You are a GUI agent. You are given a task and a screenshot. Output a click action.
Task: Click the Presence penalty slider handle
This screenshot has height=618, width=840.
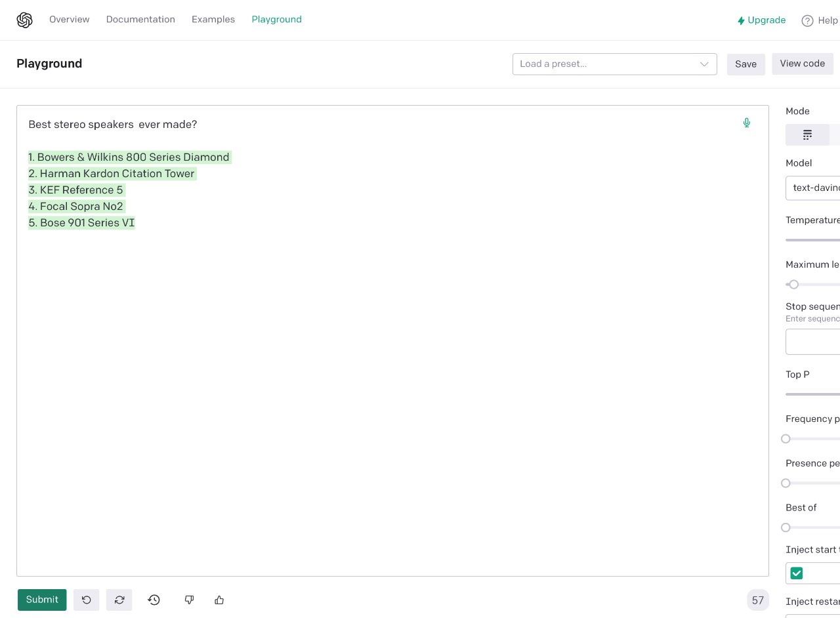[x=786, y=483]
